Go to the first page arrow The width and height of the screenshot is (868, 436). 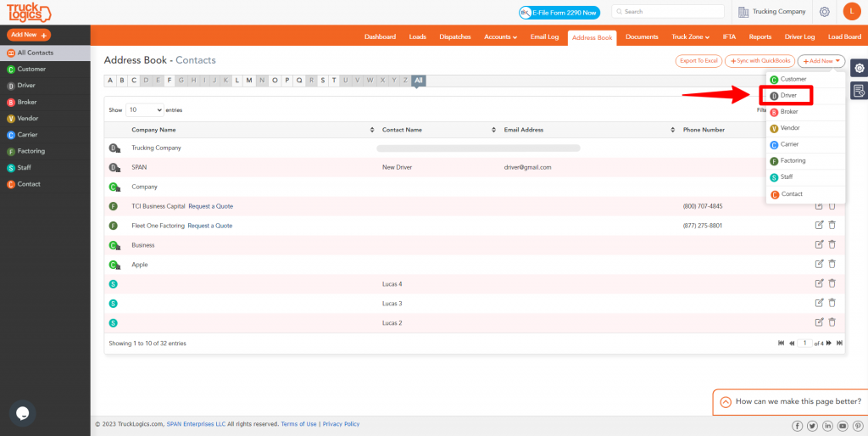781,343
